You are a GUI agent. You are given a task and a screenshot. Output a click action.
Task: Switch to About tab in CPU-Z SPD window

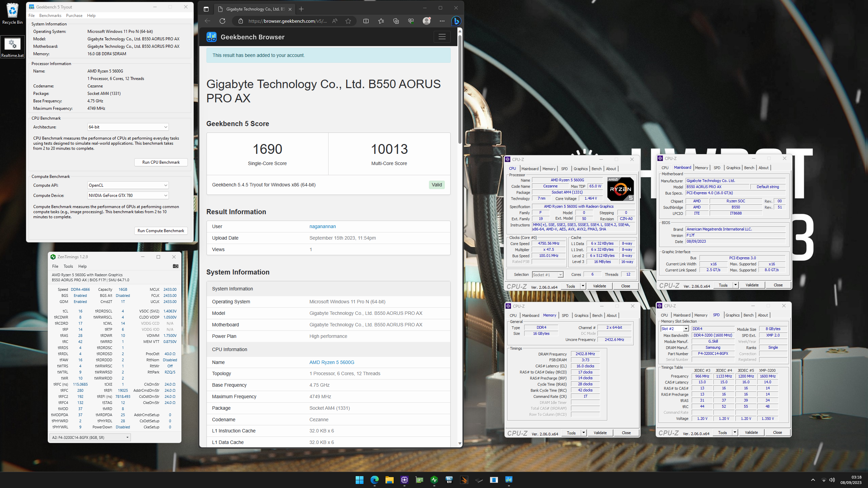pyautogui.click(x=763, y=315)
